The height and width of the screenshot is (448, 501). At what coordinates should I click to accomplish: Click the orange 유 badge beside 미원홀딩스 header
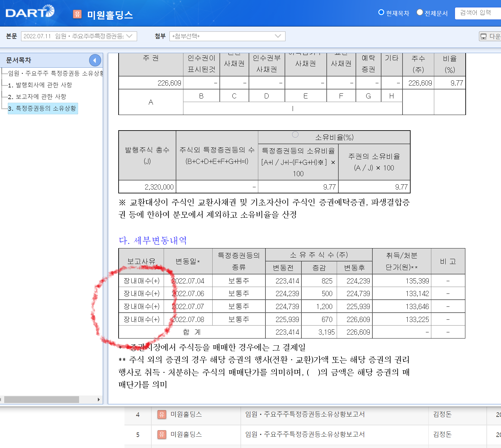coord(77,14)
